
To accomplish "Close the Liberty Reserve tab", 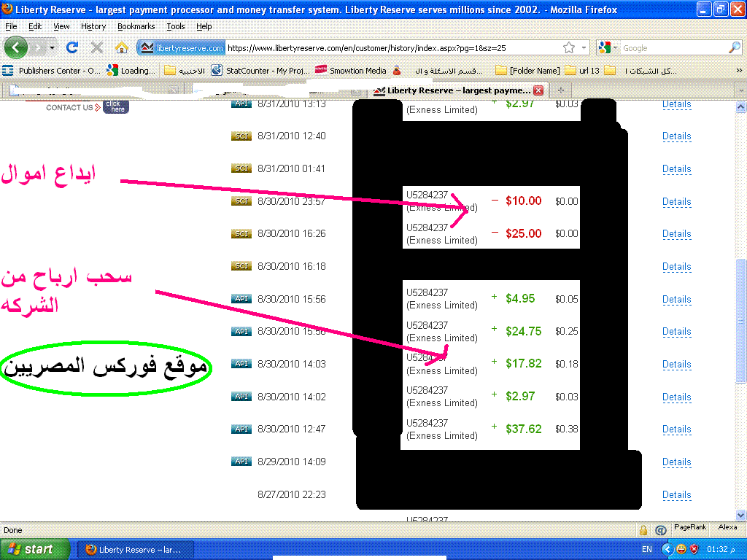I will pos(538,90).
